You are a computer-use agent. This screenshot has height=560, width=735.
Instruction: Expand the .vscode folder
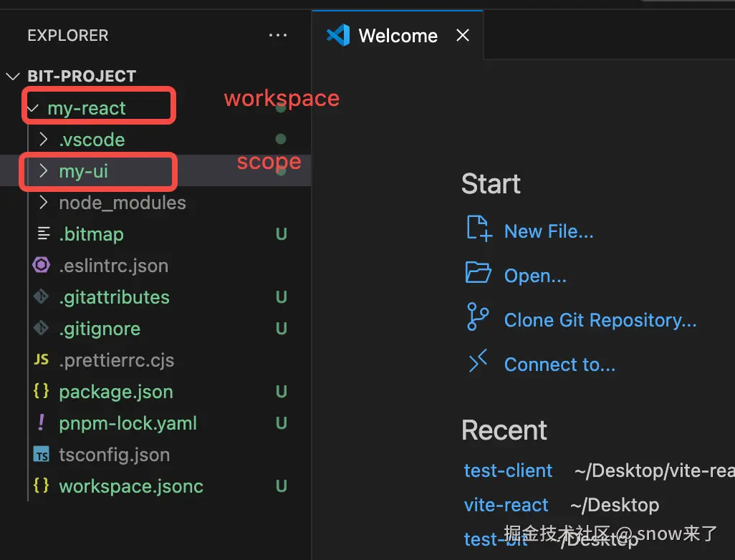pos(44,139)
